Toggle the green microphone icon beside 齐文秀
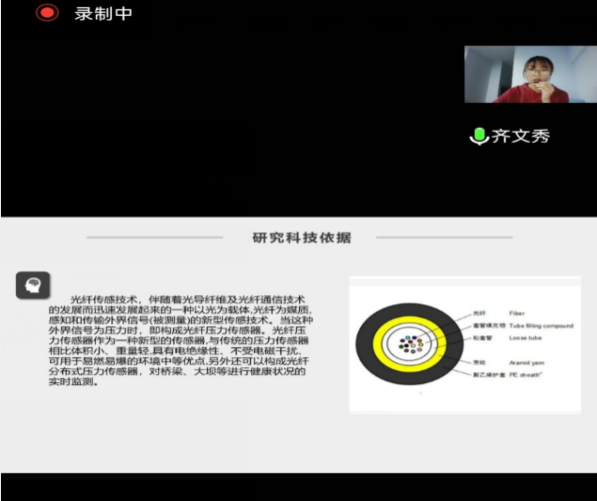This screenshot has width=597, height=501. tap(479, 136)
